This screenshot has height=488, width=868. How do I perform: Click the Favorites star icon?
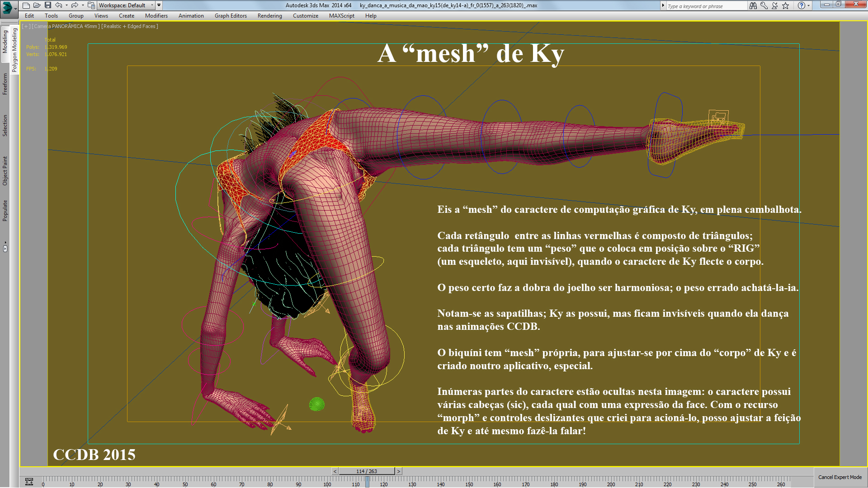(x=786, y=5)
